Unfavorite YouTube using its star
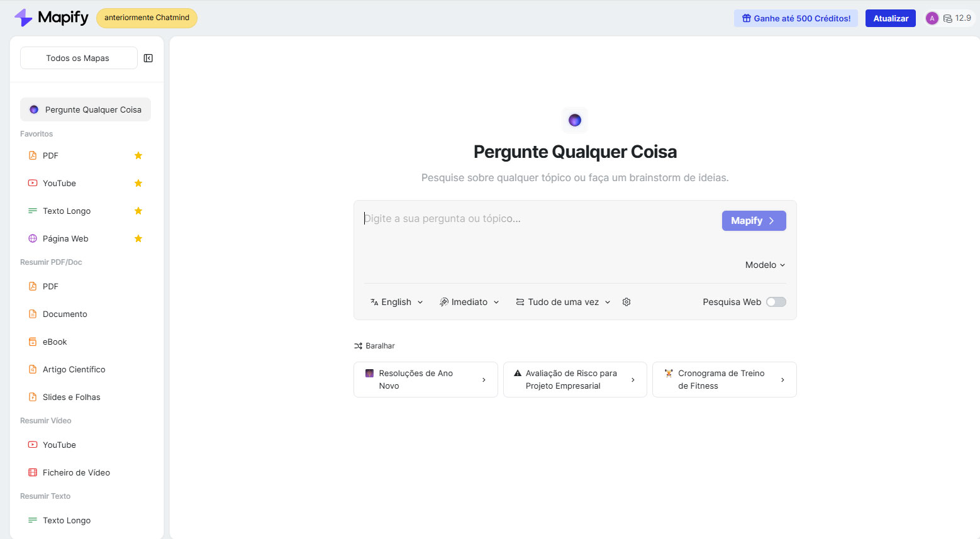The image size is (980, 539). pos(138,183)
